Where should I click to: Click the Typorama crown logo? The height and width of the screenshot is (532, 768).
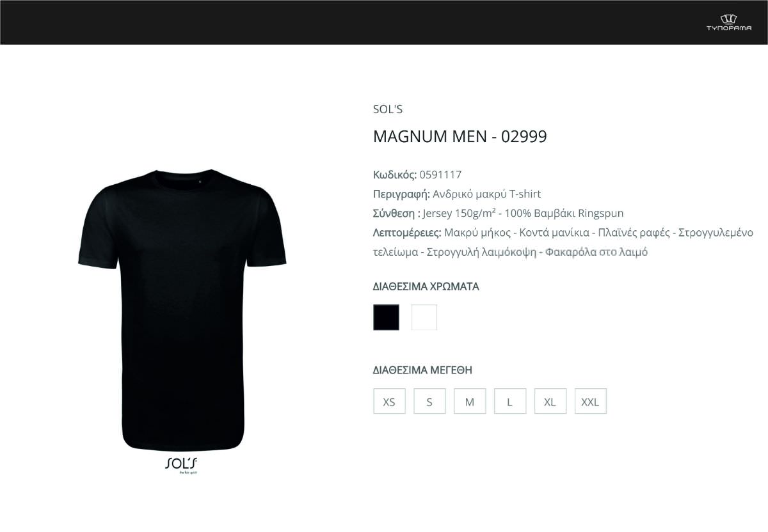point(728,22)
